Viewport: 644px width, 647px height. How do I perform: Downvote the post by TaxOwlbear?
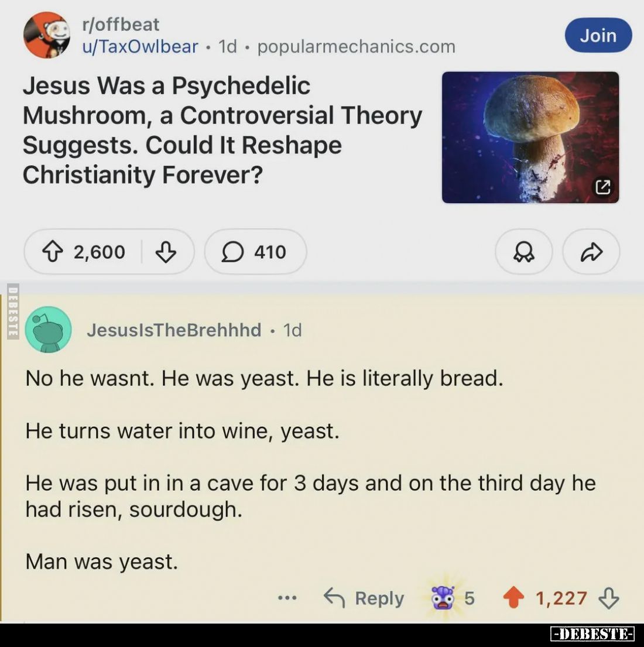pos(166,252)
